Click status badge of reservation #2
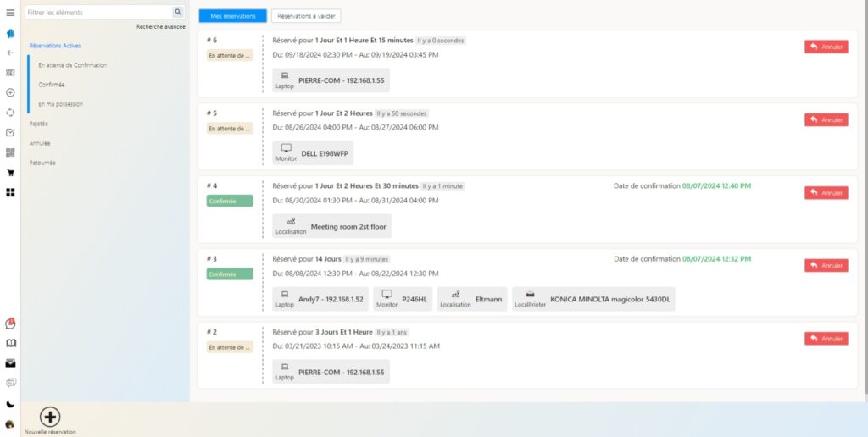Image resolution: width=868 pixels, height=437 pixels. click(x=230, y=347)
